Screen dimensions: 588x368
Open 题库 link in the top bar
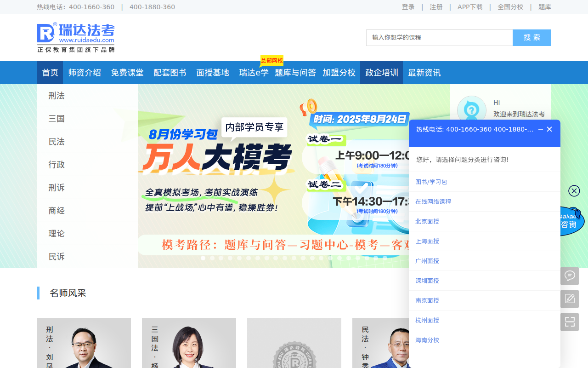(545, 7)
